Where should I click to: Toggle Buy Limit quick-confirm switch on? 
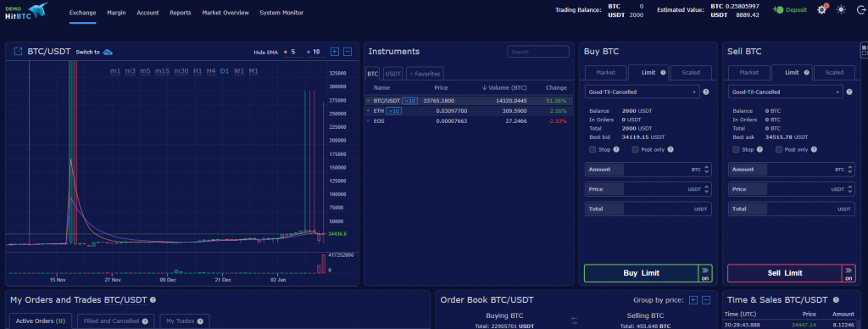click(705, 273)
